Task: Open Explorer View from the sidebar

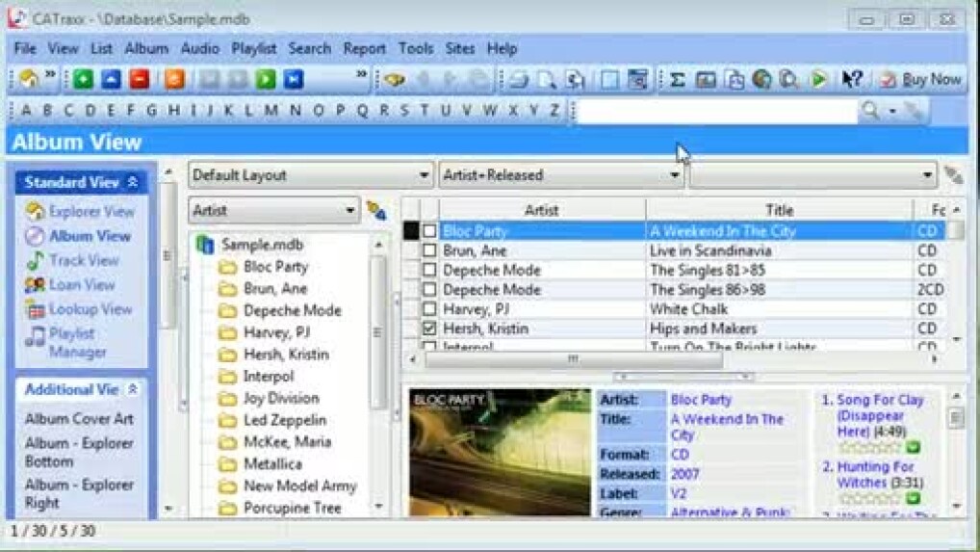Action: pos(91,212)
